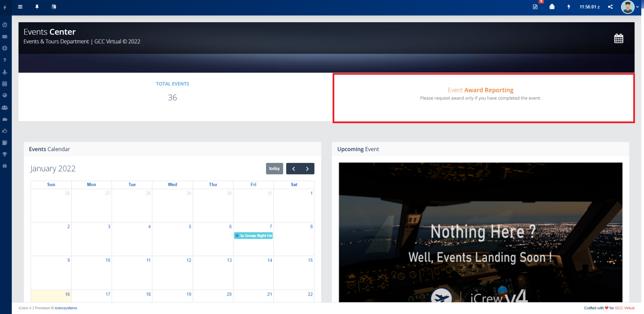Select January 3 in calendar
This screenshot has width=644, height=314.
pos(92,239)
